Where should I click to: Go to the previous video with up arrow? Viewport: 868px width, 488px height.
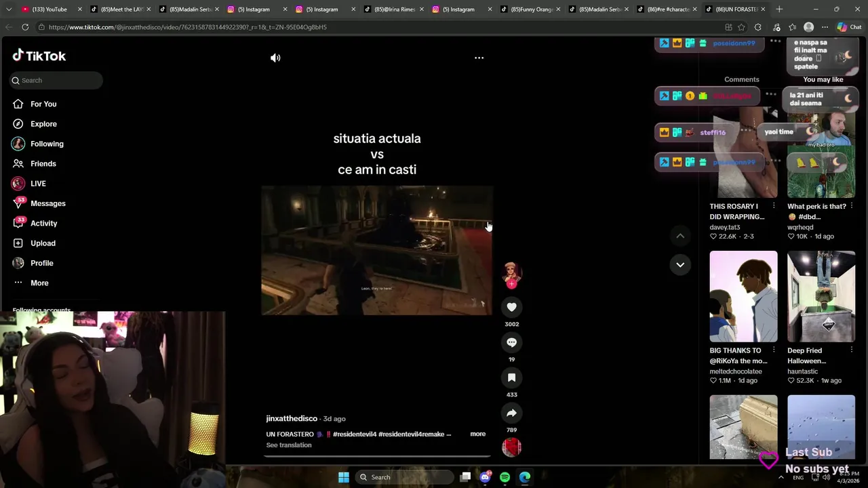[x=680, y=236]
